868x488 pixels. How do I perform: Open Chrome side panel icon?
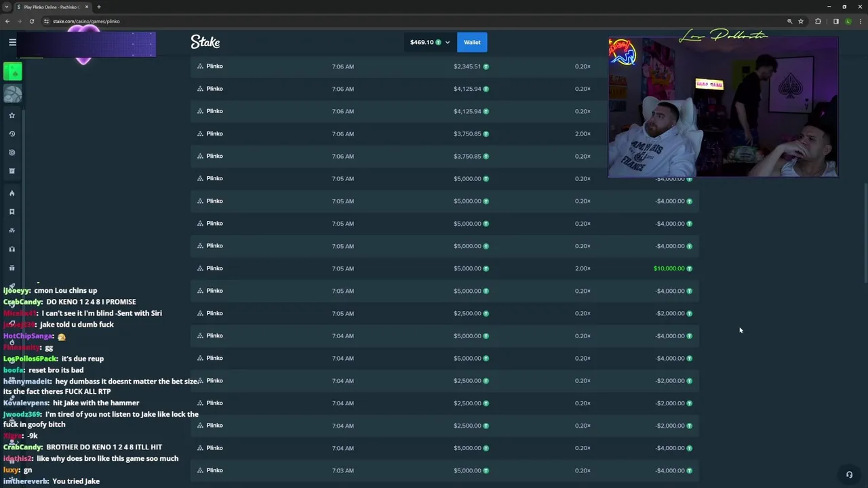click(x=835, y=21)
